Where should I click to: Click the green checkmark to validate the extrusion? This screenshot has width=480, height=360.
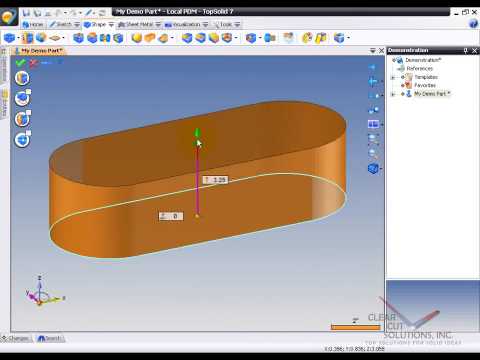click(21, 62)
